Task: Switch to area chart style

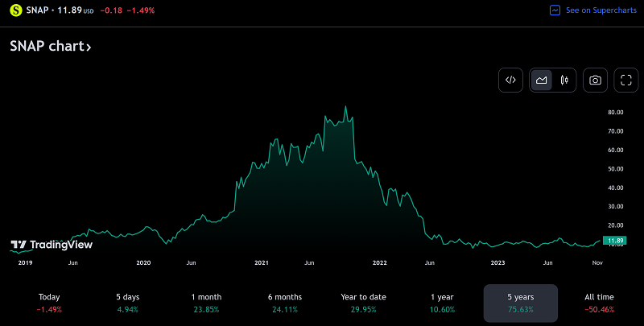Action: click(542, 80)
